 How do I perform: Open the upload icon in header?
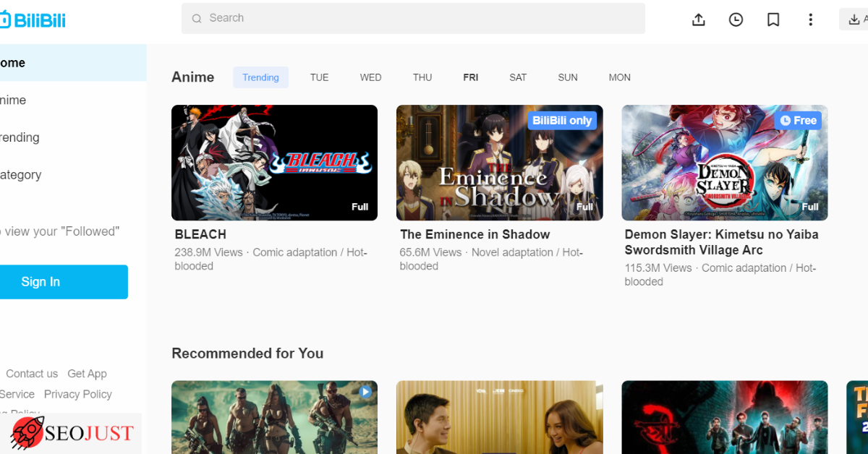699,20
